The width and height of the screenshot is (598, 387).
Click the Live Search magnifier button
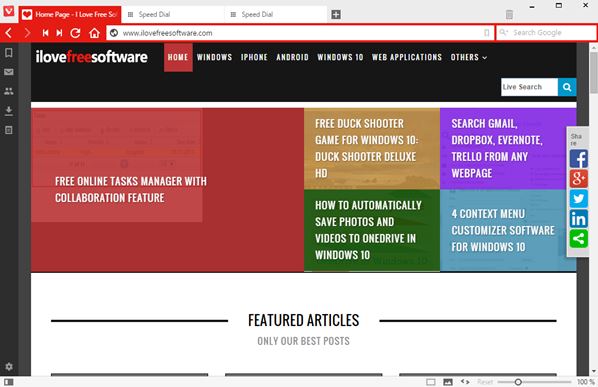tap(567, 87)
